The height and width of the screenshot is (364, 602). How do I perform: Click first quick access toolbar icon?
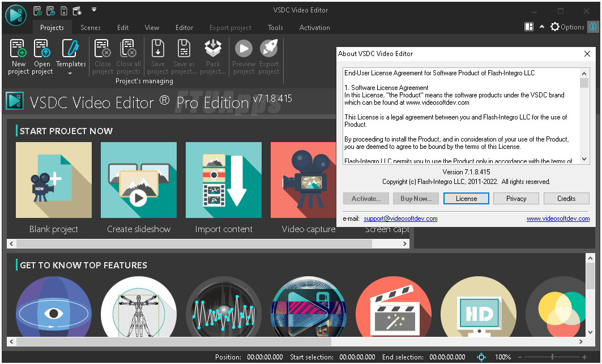tap(37, 11)
